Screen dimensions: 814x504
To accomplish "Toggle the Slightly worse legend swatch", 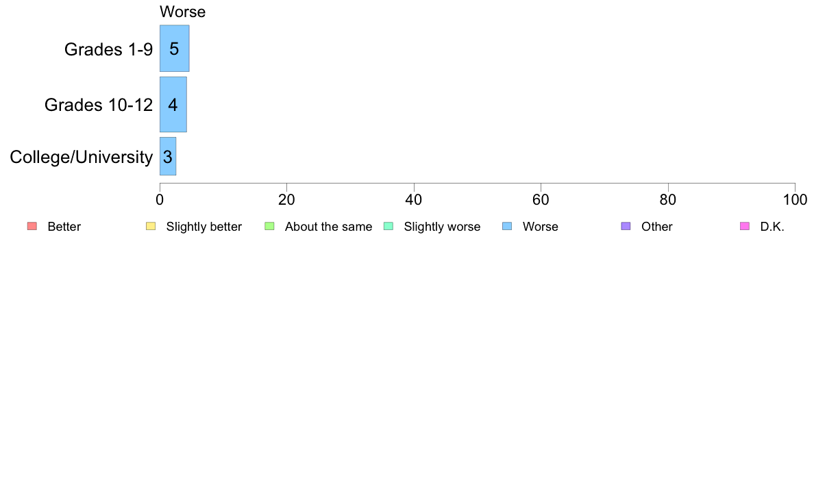I will (388, 226).
